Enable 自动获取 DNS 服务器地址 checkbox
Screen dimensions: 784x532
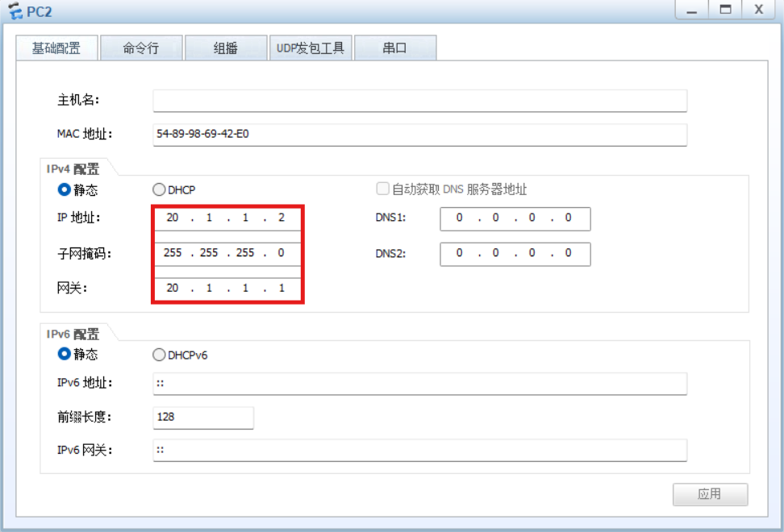[x=382, y=189]
